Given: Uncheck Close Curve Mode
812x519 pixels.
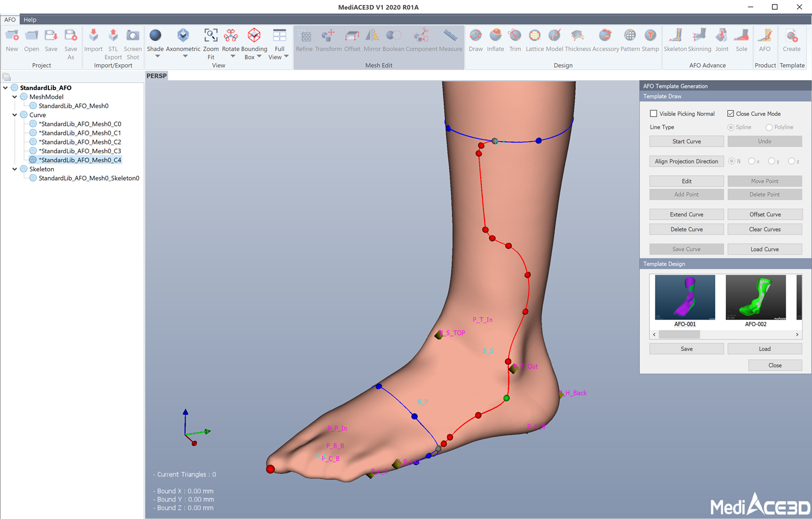Looking at the screenshot, I should coord(730,114).
